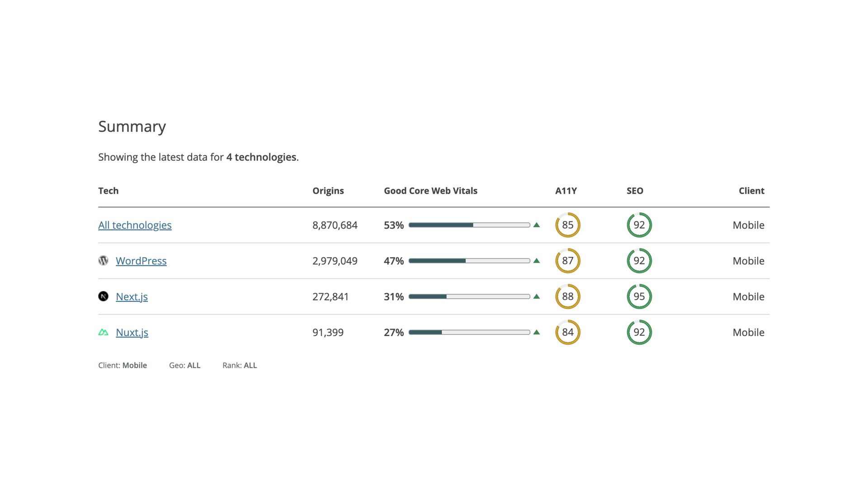Click the Nuxt.js green logo icon

pos(103,333)
